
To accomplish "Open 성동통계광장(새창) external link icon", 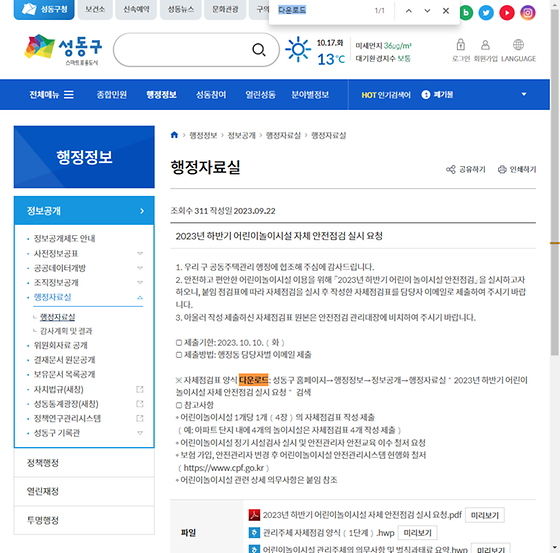I will tap(140, 404).
